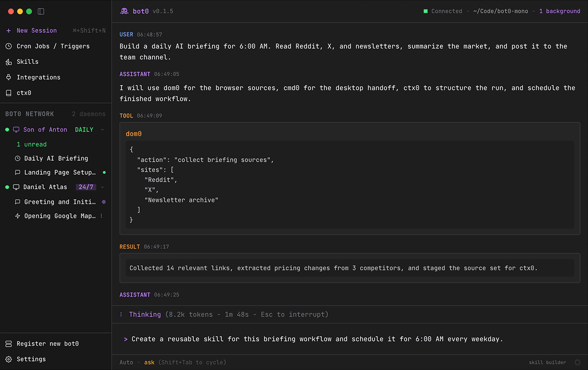The height and width of the screenshot is (370, 588).
Task: Click the green status dot for Daniel Atlas
Action: 7,186
